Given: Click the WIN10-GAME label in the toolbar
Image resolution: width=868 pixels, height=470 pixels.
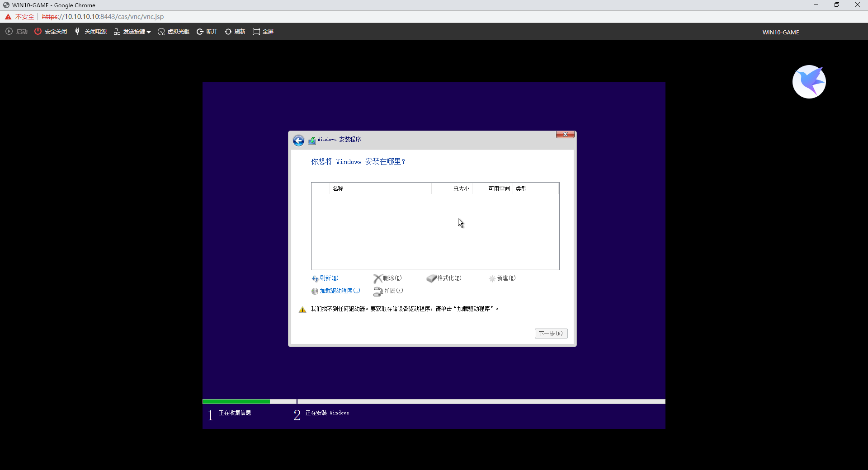Looking at the screenshot, I should [781, 33].
